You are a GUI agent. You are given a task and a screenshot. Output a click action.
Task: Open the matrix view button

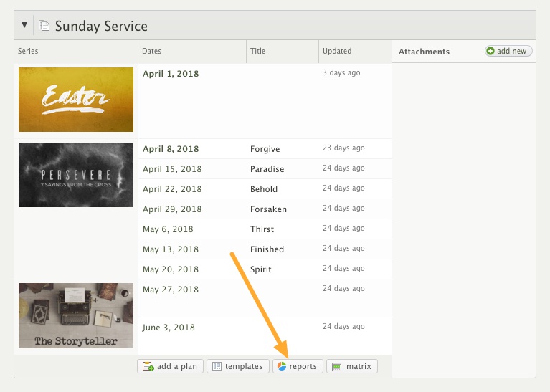click(352, 366)
